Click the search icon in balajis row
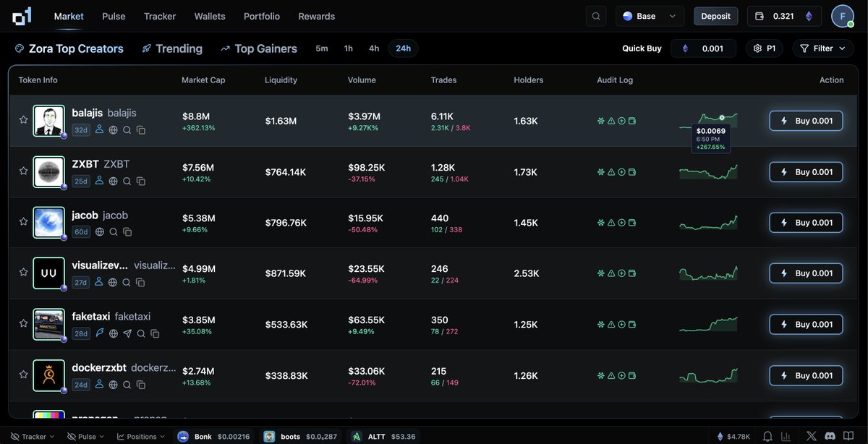Image resolution: width=868 pixels, height=444 pixels. point(127,130)
